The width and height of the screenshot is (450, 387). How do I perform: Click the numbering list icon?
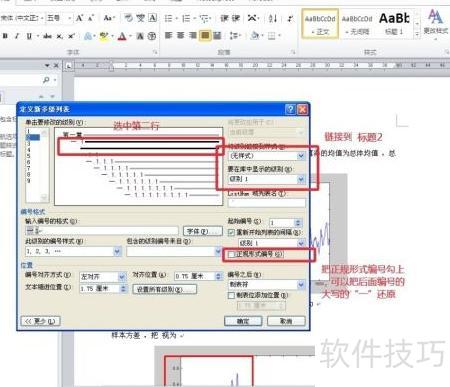point(186,18)
